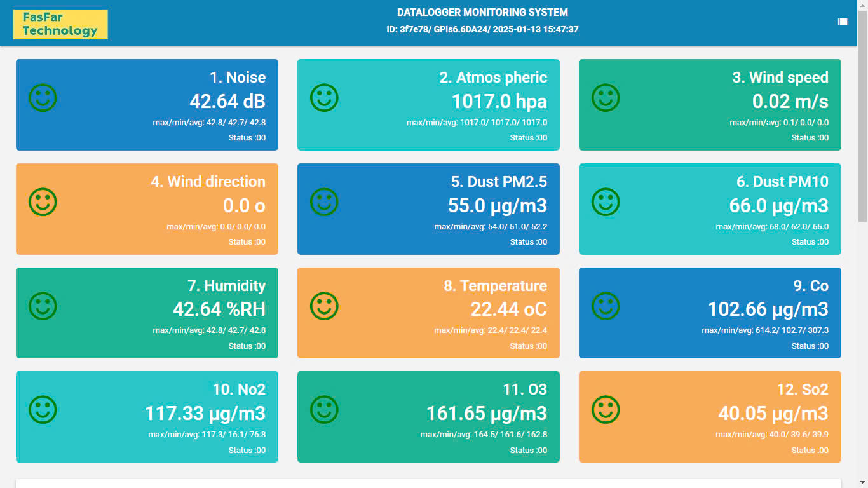Click the 12. So2 card title

coord(803,390)
